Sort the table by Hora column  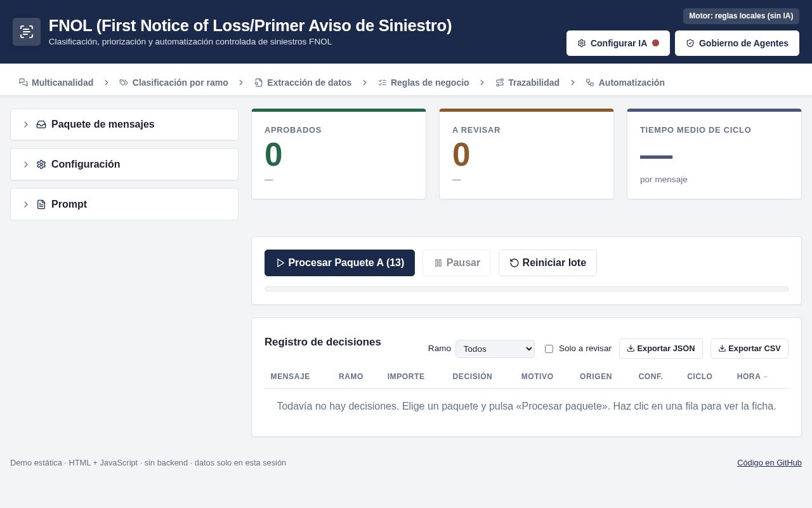tap(752, 377)
